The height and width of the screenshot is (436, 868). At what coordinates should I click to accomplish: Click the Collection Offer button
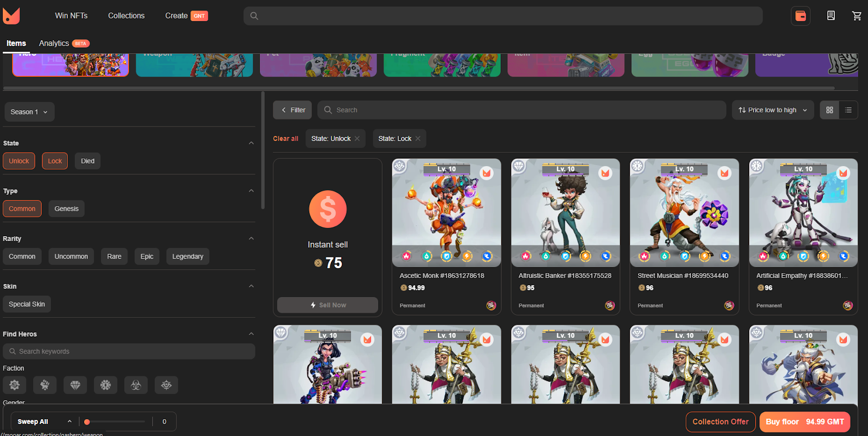(x=720, y=422)
